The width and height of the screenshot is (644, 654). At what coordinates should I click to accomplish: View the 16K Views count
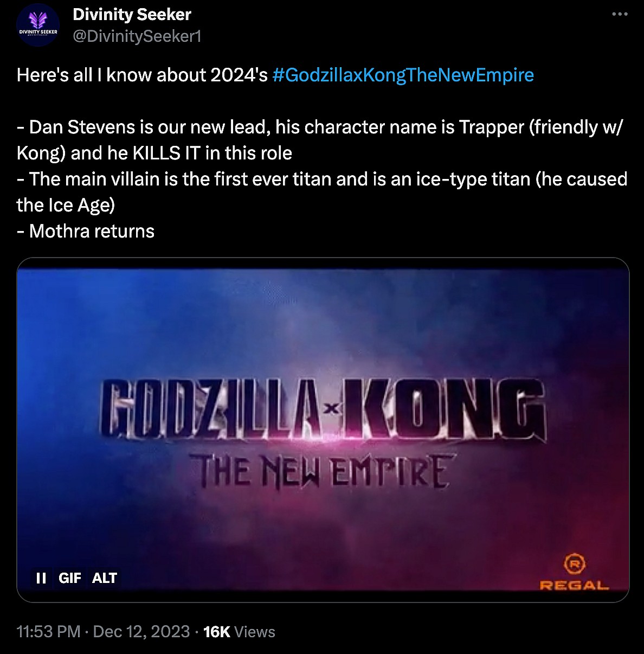coord(239,632)
